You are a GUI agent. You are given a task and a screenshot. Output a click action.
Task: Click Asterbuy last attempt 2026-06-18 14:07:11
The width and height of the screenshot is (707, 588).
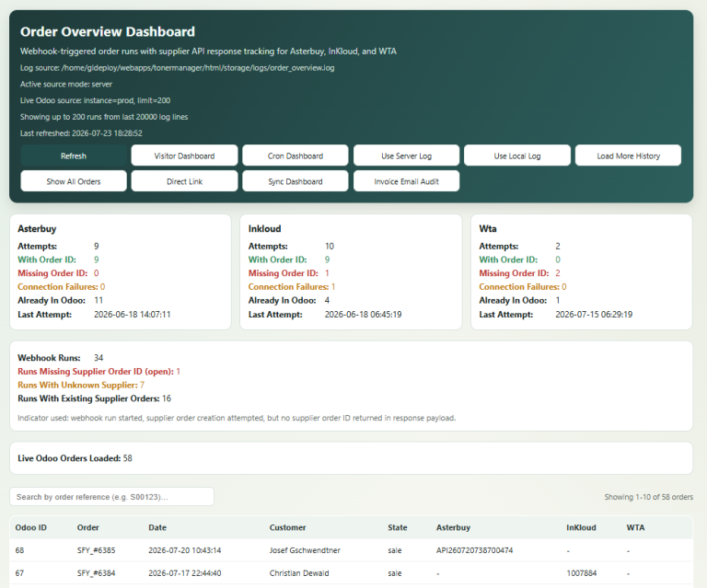pos(133,315)
